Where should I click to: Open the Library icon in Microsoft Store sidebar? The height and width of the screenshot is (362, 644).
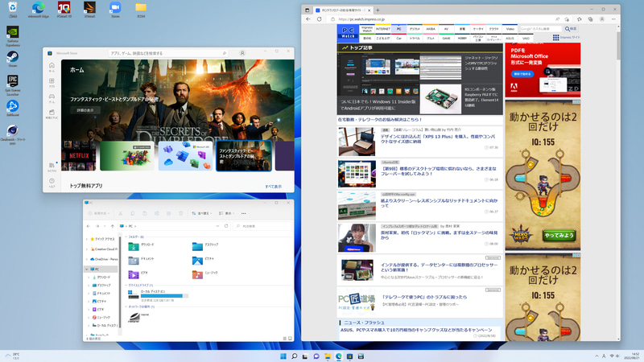(x=52, y=166)
